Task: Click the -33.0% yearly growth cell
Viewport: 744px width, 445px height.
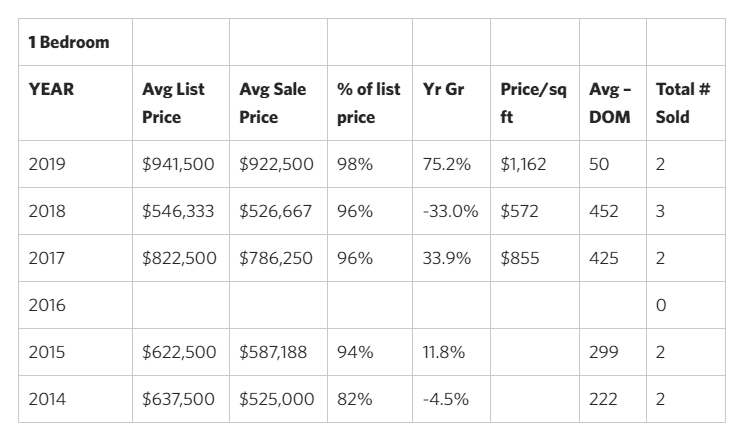Action: (x=451, y=211)
